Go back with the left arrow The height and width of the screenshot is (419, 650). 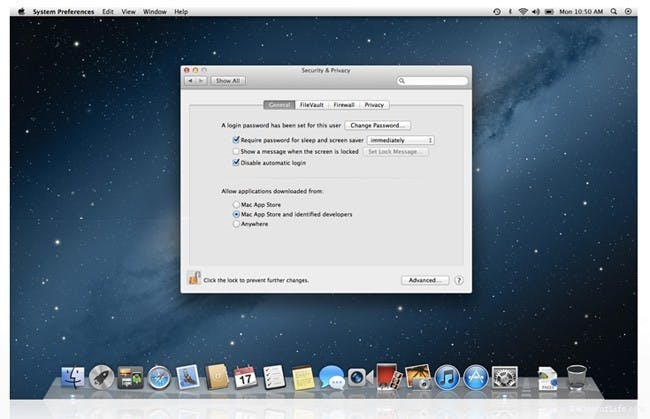190,80
